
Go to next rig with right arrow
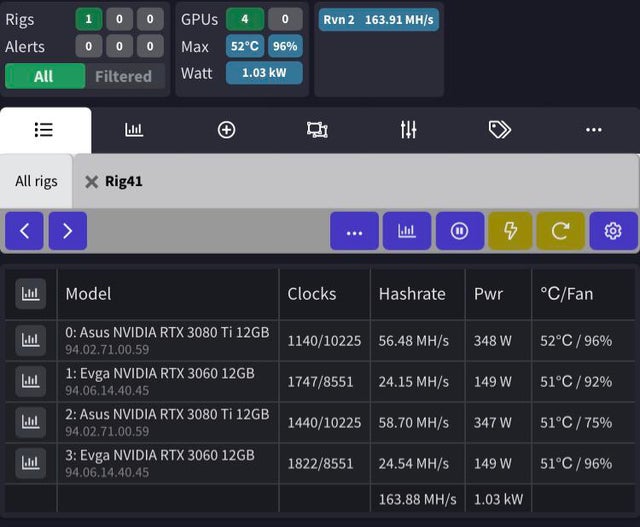point(68,231)
